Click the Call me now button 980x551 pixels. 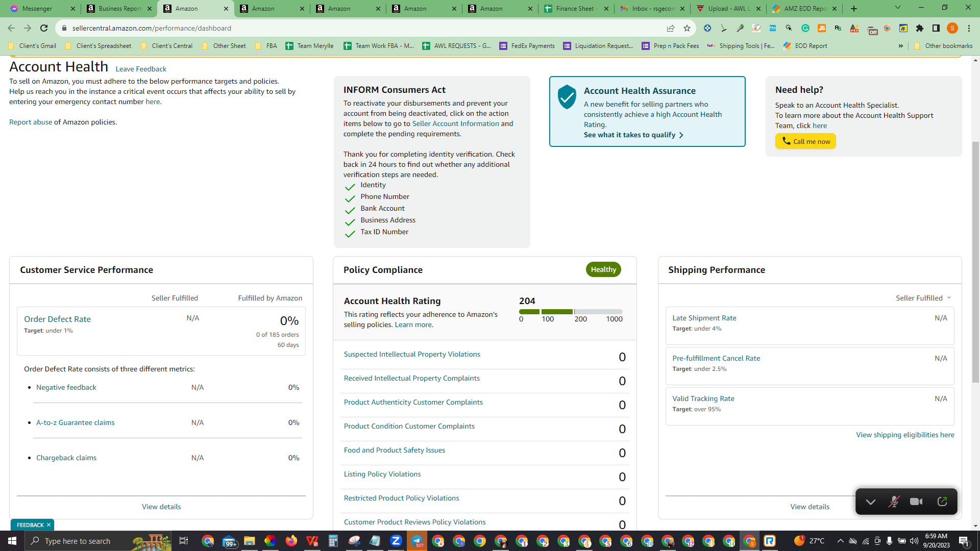click(805, 141)
